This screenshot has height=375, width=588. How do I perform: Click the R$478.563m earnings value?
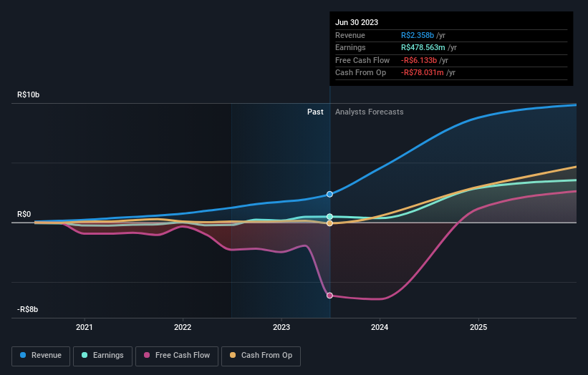(423, 47)
